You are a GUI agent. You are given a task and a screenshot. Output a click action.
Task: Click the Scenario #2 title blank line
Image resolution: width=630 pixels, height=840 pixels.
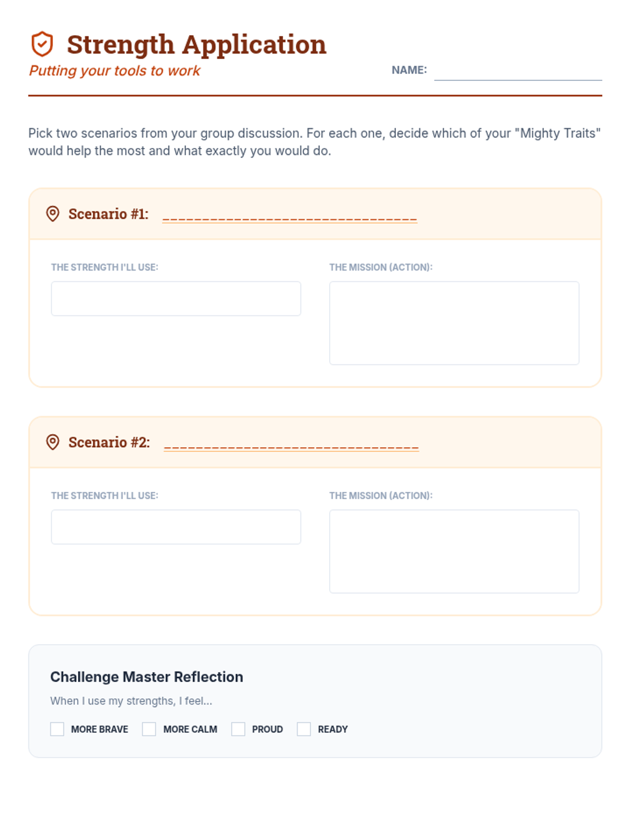[291, 444]
